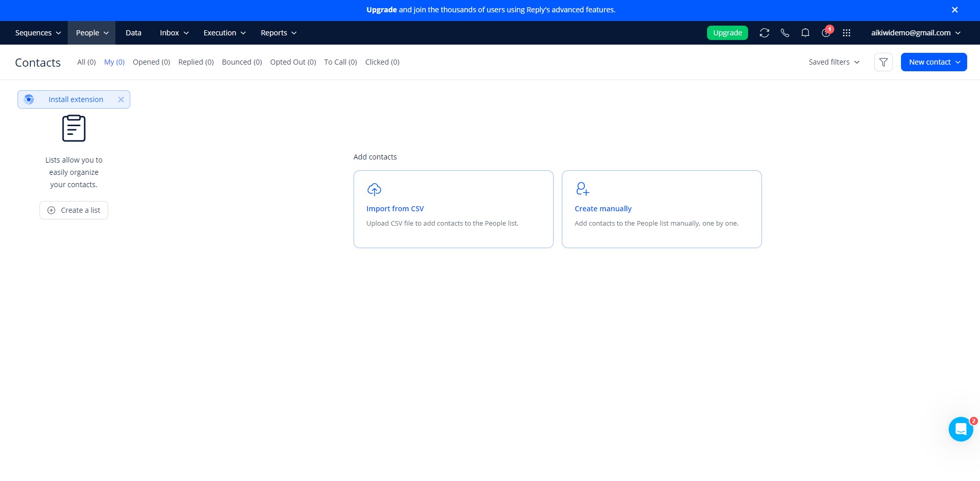
Task: Open the apps grid menu
Action: pos(846,33)
